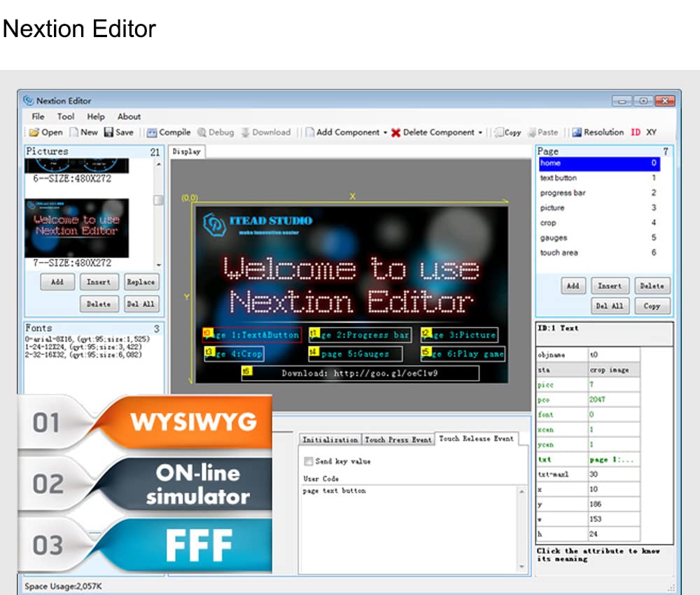Screen dimensions: 700x595
Task: Select the gauges page in Page list
Action: (554, 238)
